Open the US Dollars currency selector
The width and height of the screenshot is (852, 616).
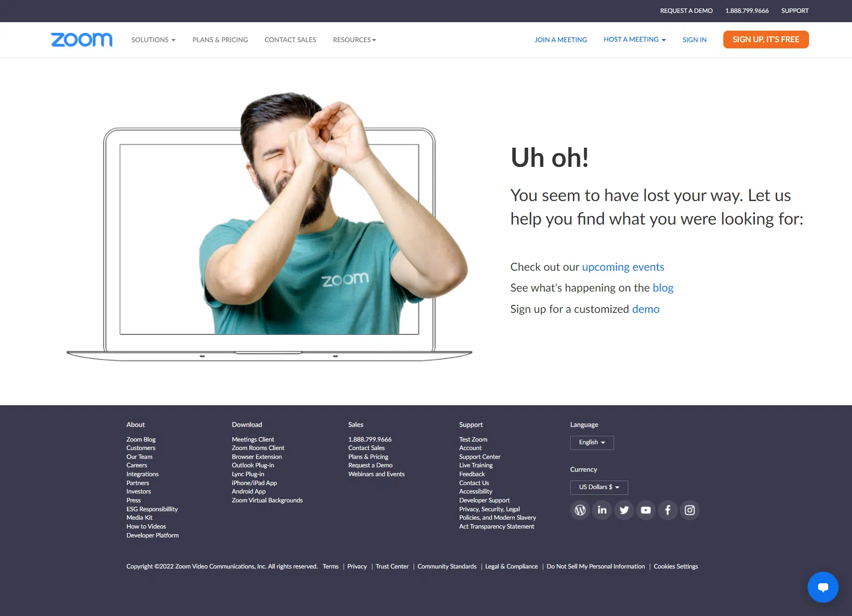pyautogui.click(x=599, y=487)
